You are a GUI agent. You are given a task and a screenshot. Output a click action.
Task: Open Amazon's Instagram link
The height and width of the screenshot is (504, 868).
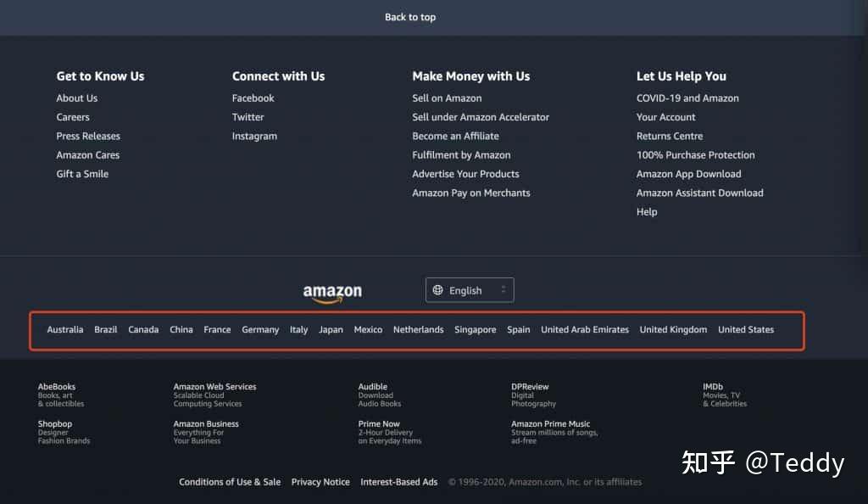(x=254, y=137)
